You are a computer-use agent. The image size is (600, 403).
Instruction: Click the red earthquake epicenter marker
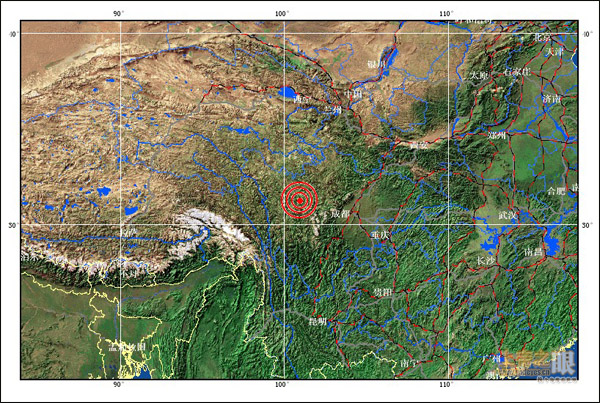(300, 200)
